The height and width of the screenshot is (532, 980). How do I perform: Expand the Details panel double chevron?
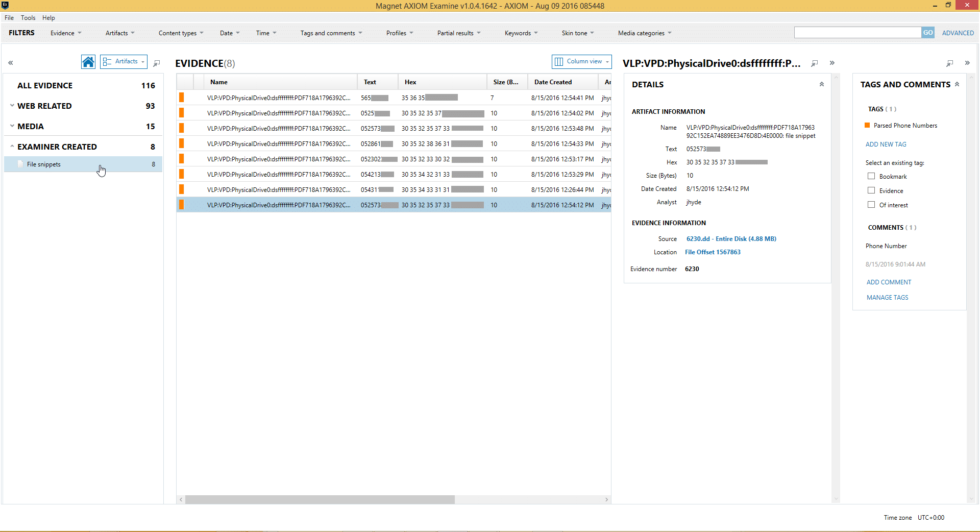click(x=832, y=63)
